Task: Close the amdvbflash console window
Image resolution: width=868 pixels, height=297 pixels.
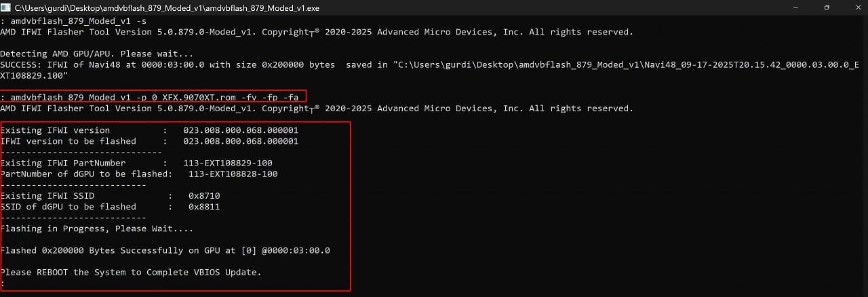Action: tap(855, 7)
